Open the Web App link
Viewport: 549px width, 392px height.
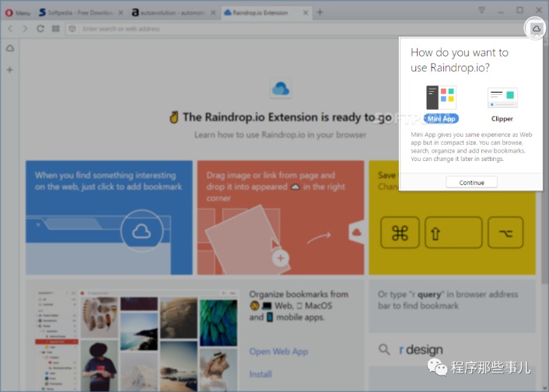coord(278,352)
